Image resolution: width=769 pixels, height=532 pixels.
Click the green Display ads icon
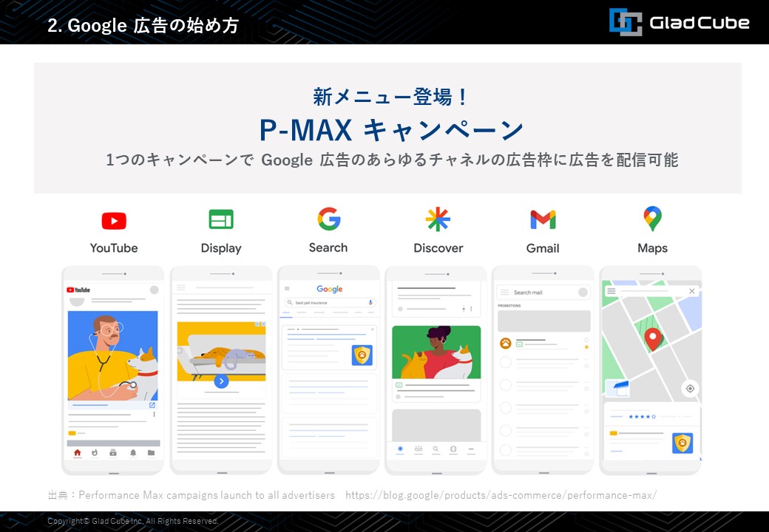[x=221, y=219]
